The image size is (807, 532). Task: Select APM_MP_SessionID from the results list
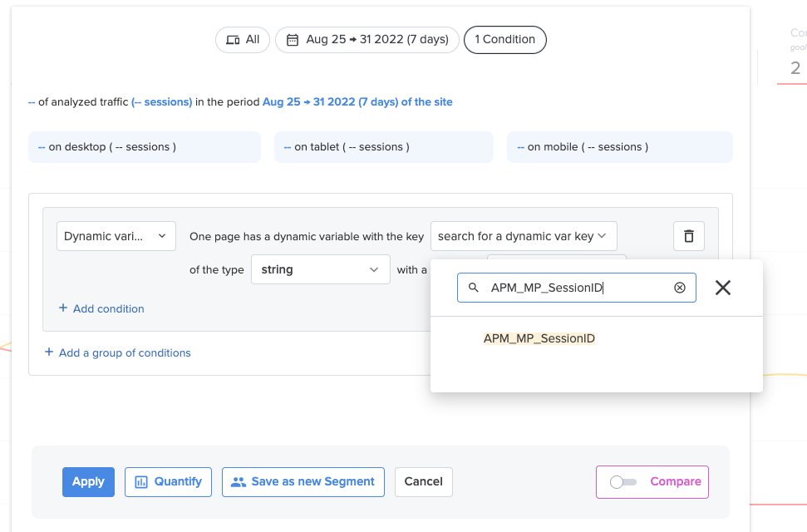(539, 338)
